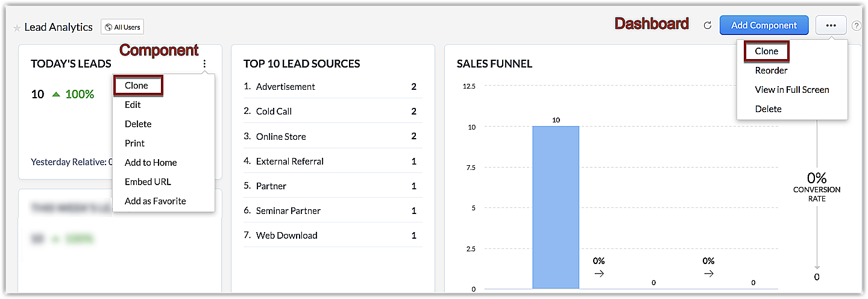The width and height of the screenshot is (868, 299).
Task: Click the blue Sales Funnel bar
Action: [556, 207]
